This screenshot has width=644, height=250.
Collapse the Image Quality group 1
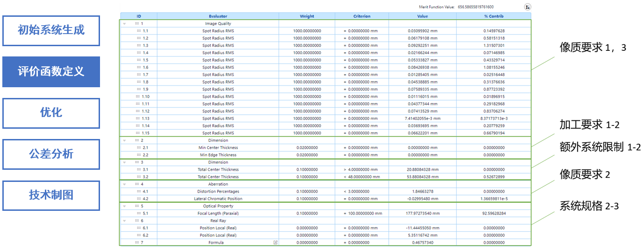124,24
